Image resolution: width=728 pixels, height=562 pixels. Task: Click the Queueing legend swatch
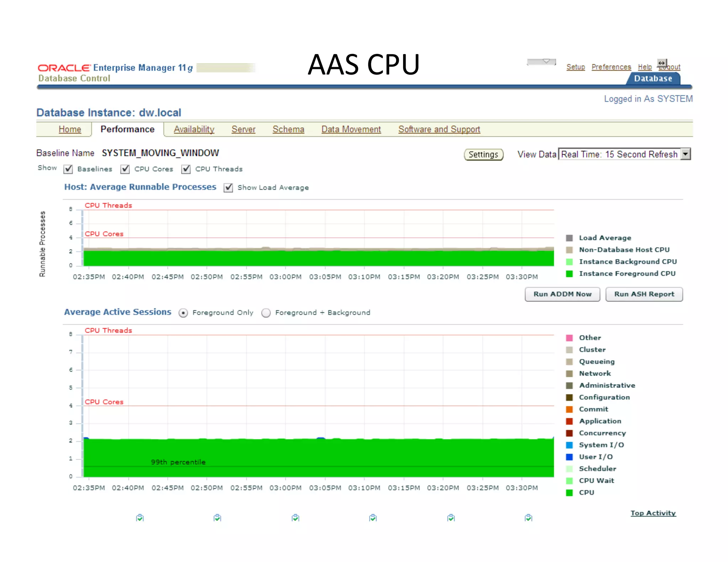coord(569,362)
